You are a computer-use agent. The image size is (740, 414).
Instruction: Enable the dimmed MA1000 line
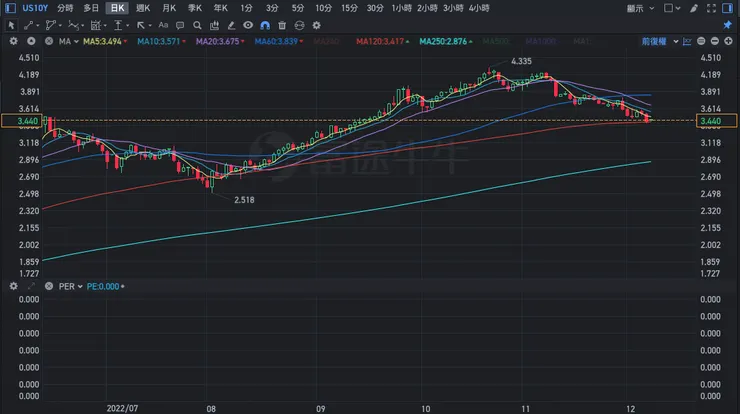tap(541, 42)
